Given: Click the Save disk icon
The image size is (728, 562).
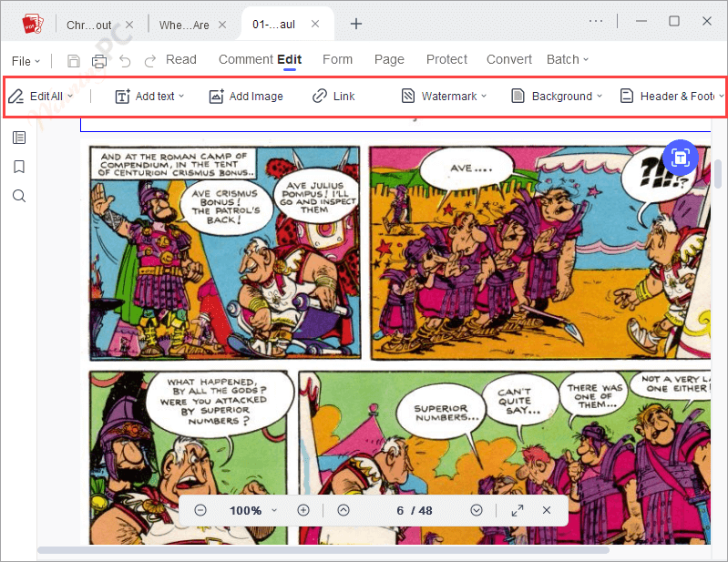Looking at the screenshot, I should pyautogui.click(x=74, y=61).
